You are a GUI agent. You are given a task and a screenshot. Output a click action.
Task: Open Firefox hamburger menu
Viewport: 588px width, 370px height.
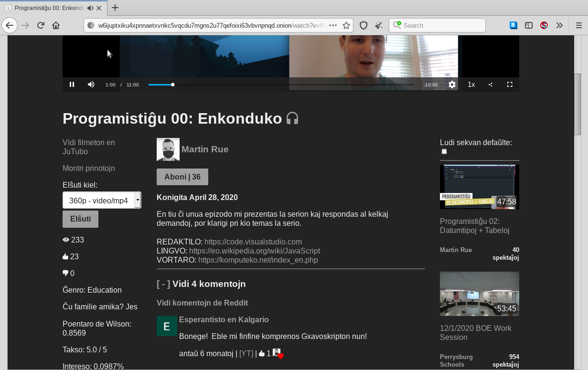(578, 25)
